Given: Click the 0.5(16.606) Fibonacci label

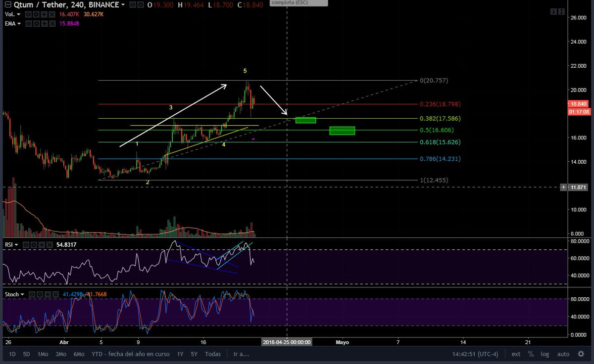Looking at the screenshot, I should 437,130.
